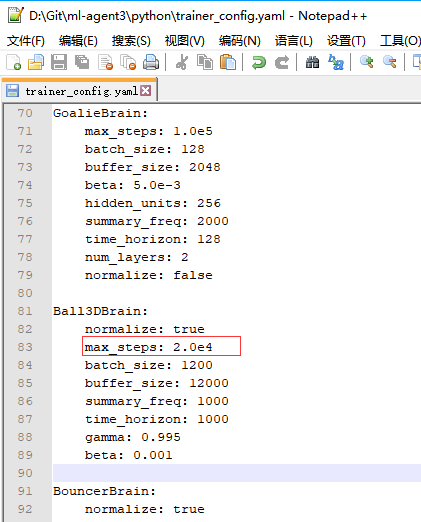Open the 文件(F) menu
Screen dimensions: 421x522
[26, 41]
